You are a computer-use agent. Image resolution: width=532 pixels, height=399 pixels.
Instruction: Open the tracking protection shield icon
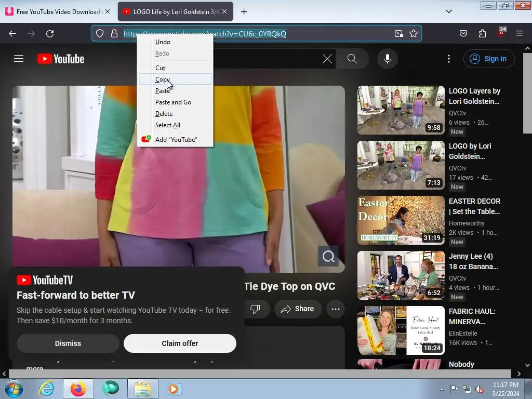pos(99,34)
